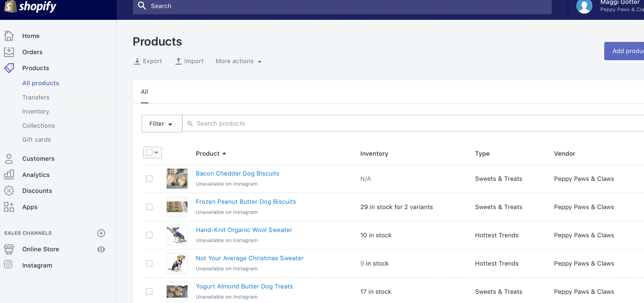Viewport: 644px width, 303px height.
Task: Click the Add product button
Action: 624,51
